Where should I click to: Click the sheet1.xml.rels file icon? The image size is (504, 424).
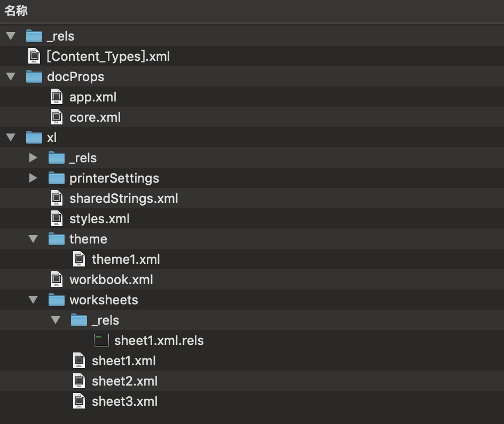(101, 340)
